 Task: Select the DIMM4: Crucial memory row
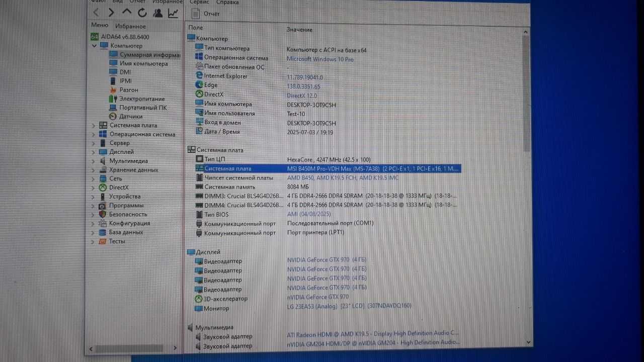(x=326, y=205)
